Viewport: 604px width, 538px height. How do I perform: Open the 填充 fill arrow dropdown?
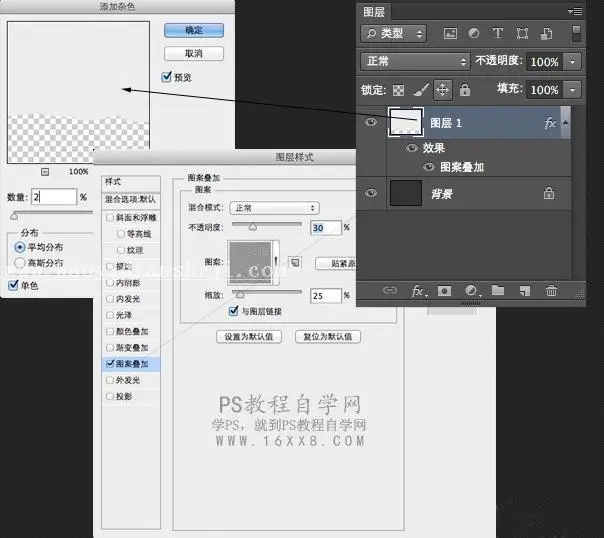point(572,90)
